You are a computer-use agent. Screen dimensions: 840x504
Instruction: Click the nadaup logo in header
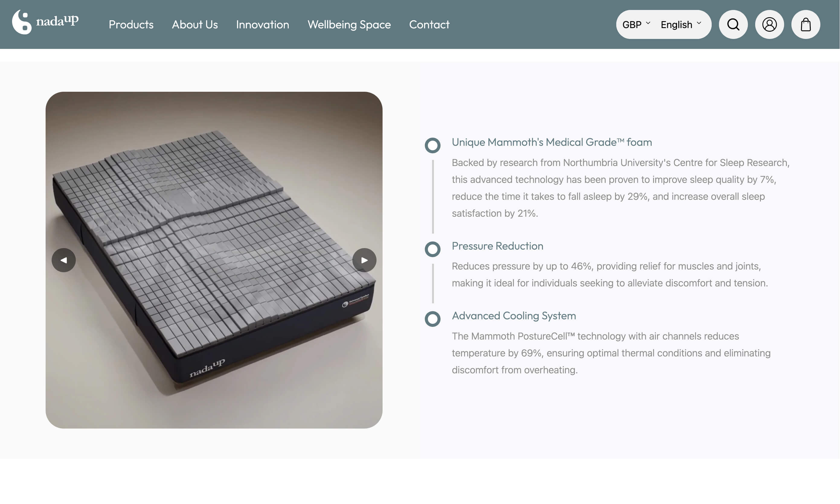tap(45, 22)
